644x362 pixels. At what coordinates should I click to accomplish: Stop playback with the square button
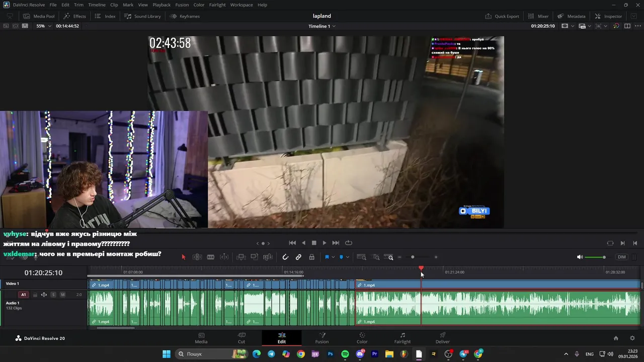pos(314,243)
